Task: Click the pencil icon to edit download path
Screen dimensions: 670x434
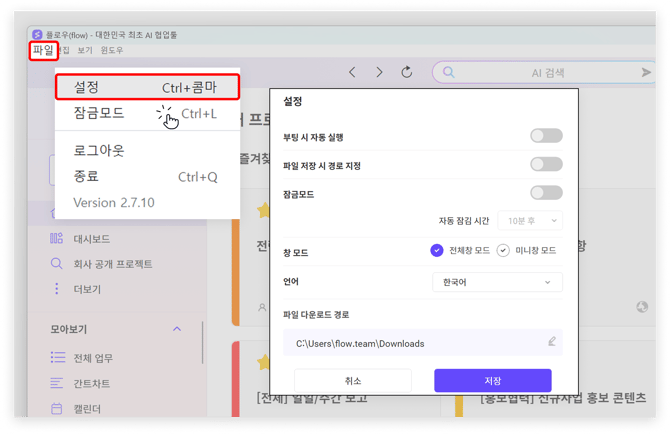Action: (x=551, y=342)
